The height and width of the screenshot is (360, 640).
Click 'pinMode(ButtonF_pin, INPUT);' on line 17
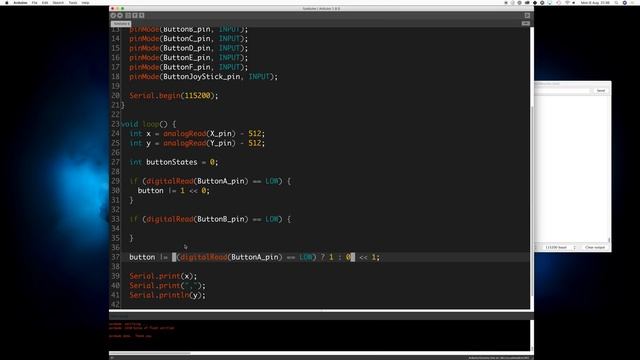pos(189,67)
